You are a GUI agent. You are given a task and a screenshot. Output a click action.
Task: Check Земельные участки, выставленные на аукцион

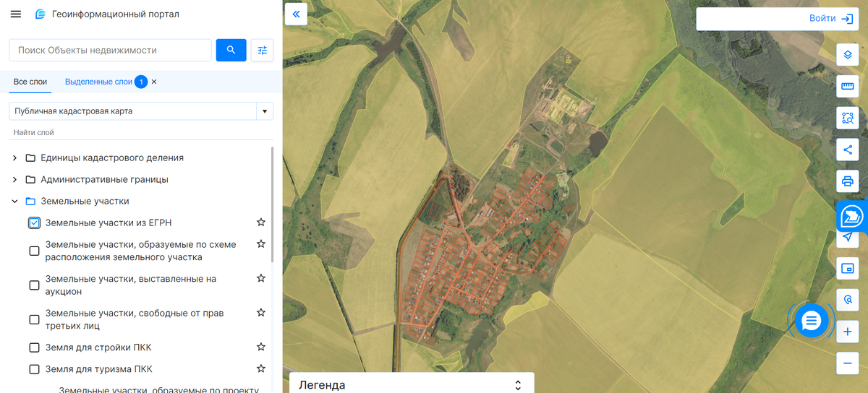tap(34, 285)
